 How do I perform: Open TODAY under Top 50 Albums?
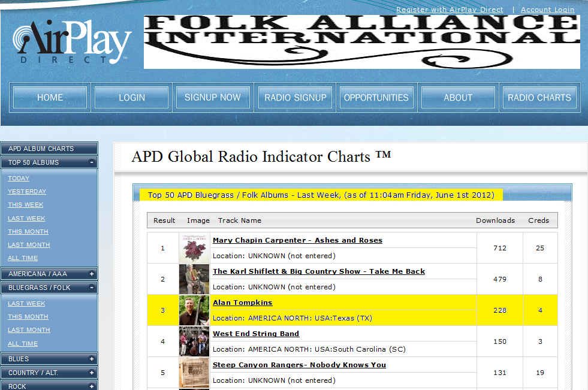click(19, 179)
